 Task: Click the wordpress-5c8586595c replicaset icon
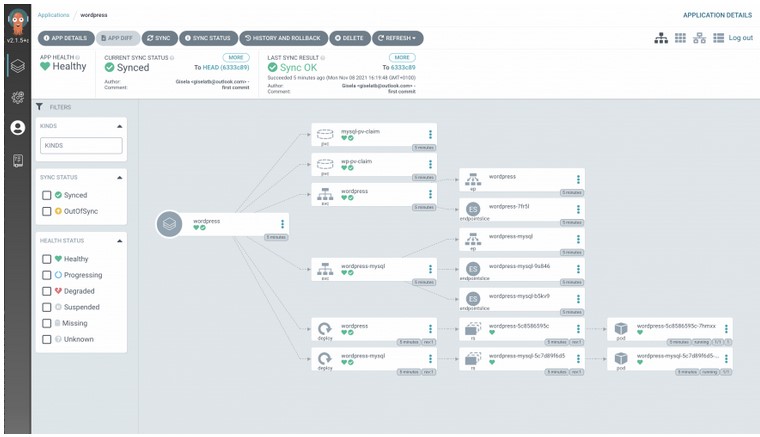coord(473,329)
